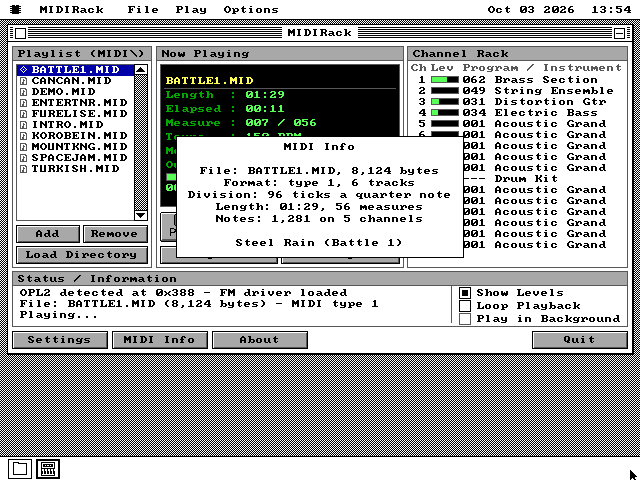Select KOROBEIN.MID in the playlist
The image size is (640, 480).
(76, 136)
